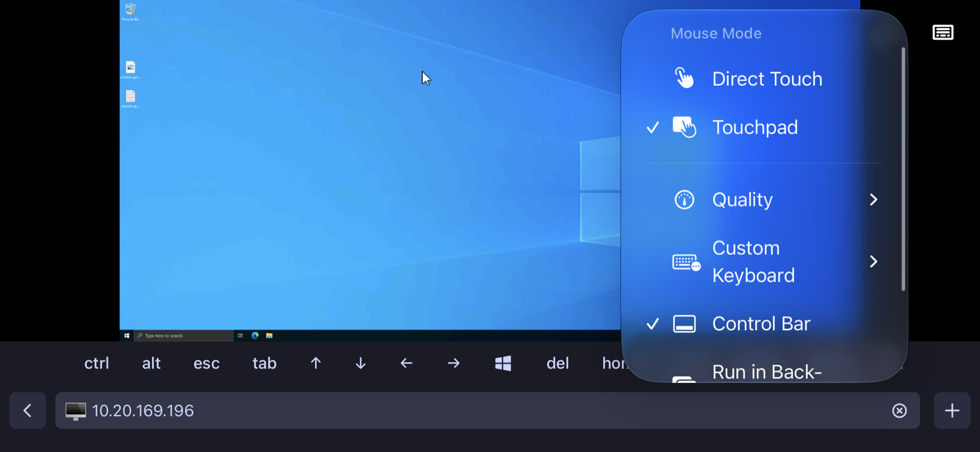
Task: Close the 10.20.169.196 connection with X
Action: tap(899, 410)
